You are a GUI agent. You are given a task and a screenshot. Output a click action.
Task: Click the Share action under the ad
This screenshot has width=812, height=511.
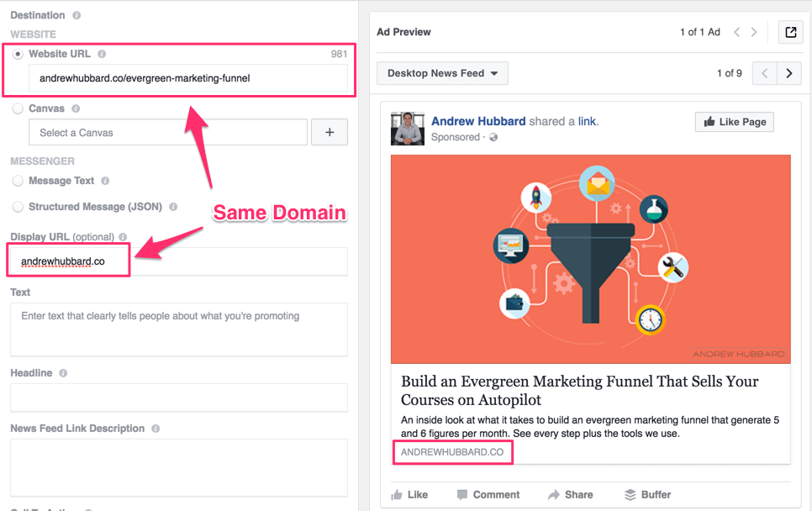coord(570,495)
